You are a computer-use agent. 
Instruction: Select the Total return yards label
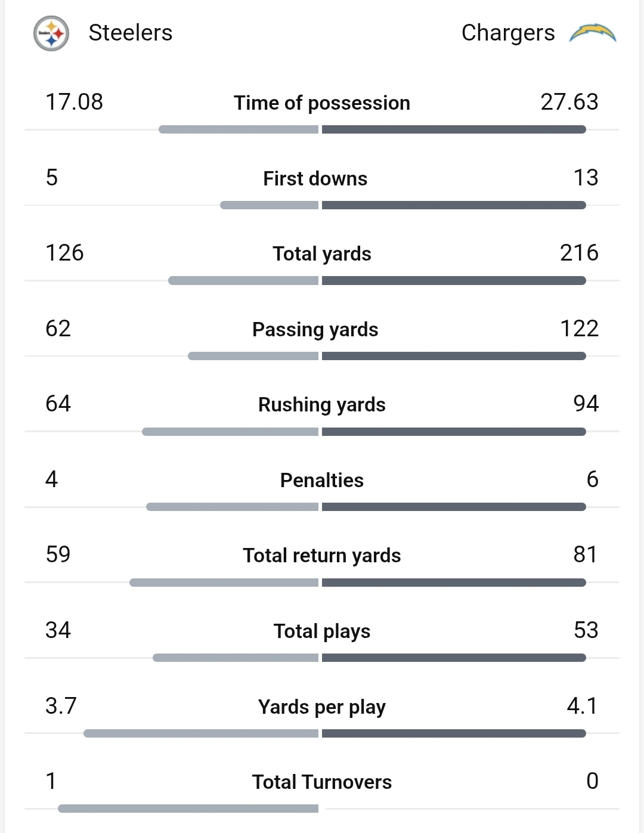(x=322, y=555)
